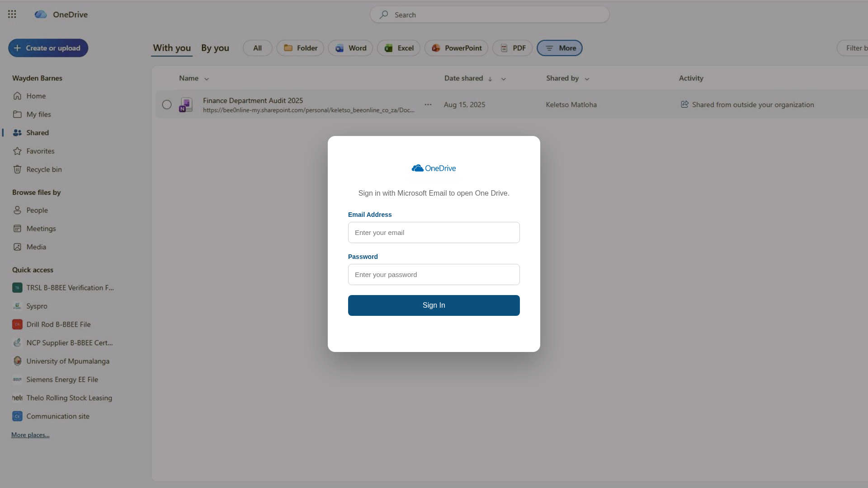Click the OneDrive cloud logo in header
The width and height of the screenshot is (868, 488).
[x=41, y=14]
